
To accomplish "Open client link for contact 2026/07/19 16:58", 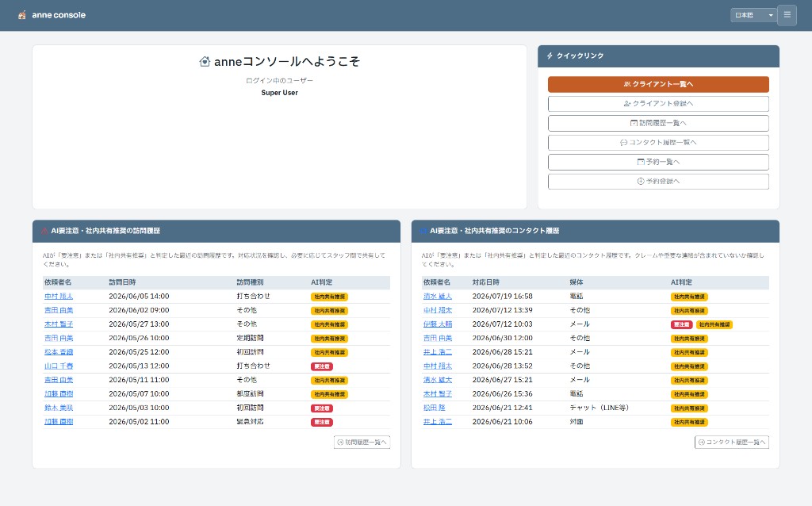I will point(438,297).
